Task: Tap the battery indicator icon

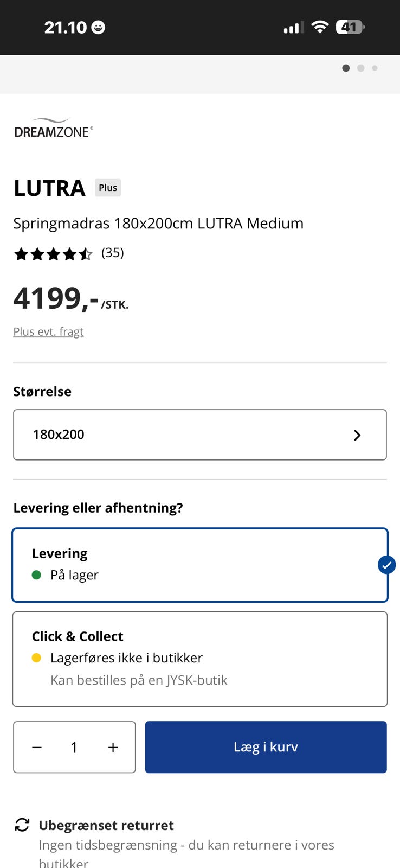Action: click(x=350, y=27)
